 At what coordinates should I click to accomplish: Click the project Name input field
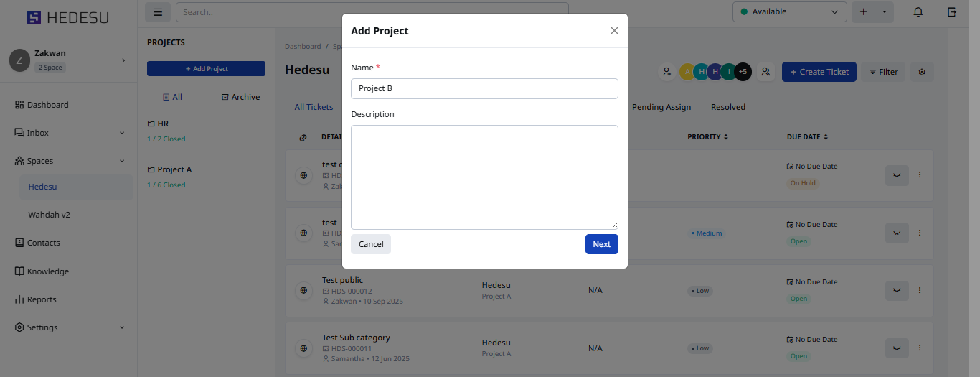coord(484,88)
